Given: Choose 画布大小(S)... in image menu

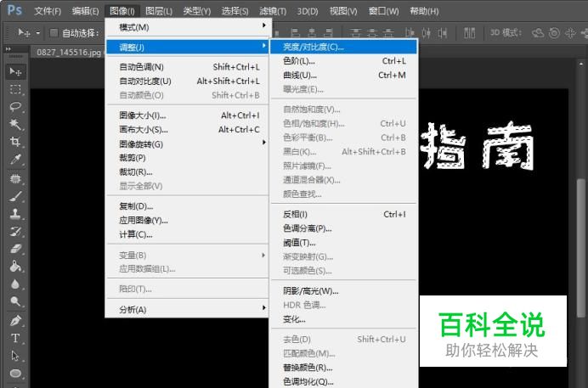Looking at the screenshot, I should [x=188, y=130].
